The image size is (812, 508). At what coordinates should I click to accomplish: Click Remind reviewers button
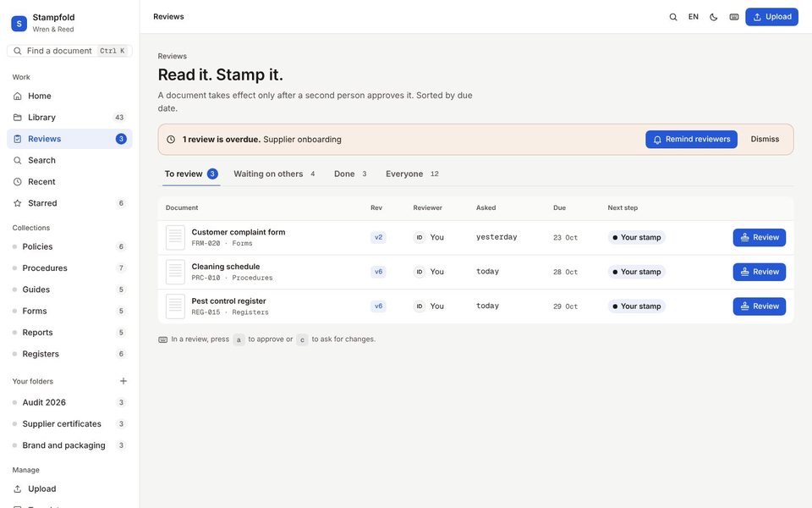tap(691, 140)
